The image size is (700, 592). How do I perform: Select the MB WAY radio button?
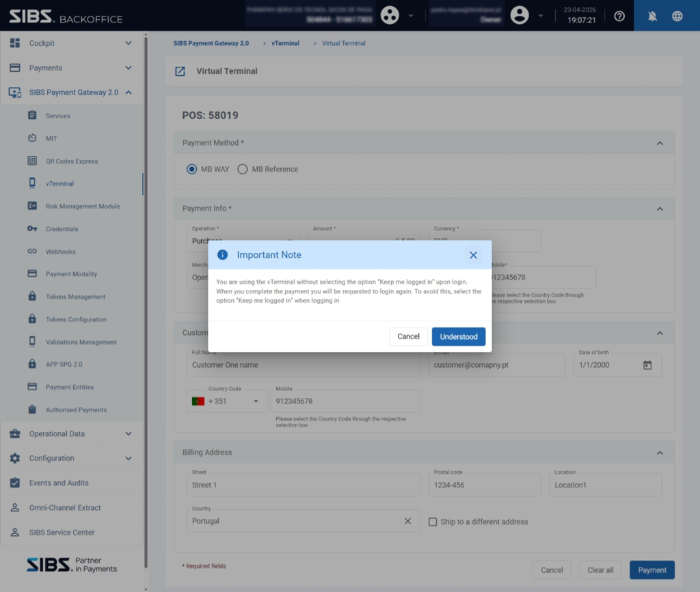191,170
